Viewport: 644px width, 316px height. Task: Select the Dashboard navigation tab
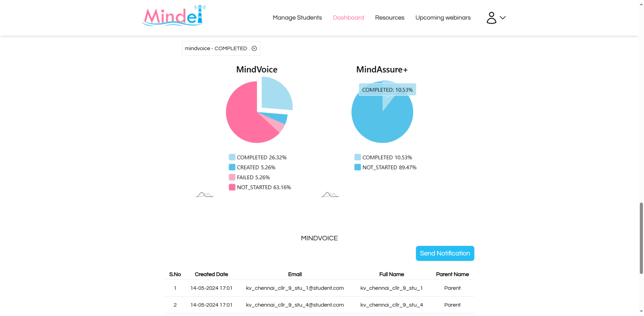pos(348,18)
